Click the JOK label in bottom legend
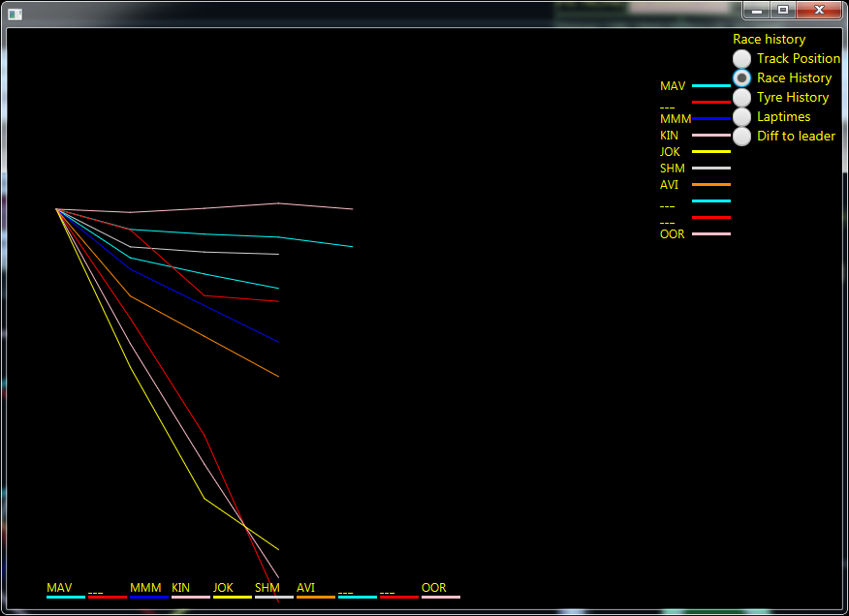This screenshot has width=849, height=616. pyautogui.click(x=223, y=588)
